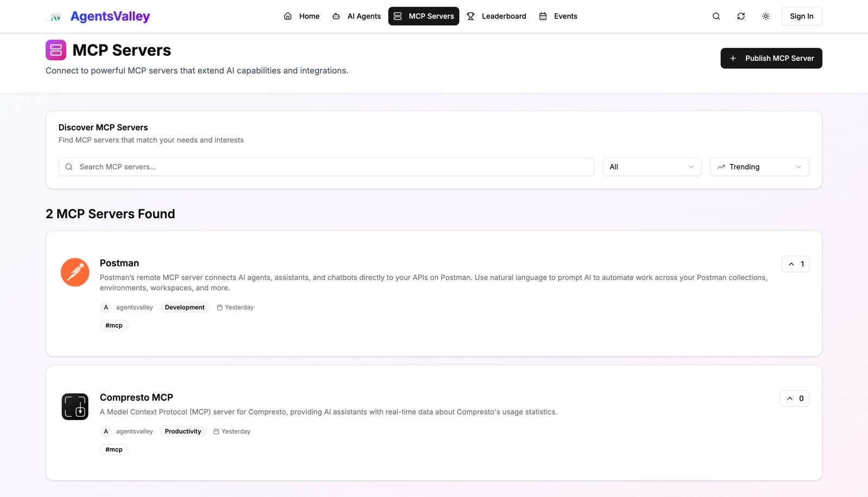Open the Compresto MCP logo thumbnail
Screen dimensions: 868x497
75,406
